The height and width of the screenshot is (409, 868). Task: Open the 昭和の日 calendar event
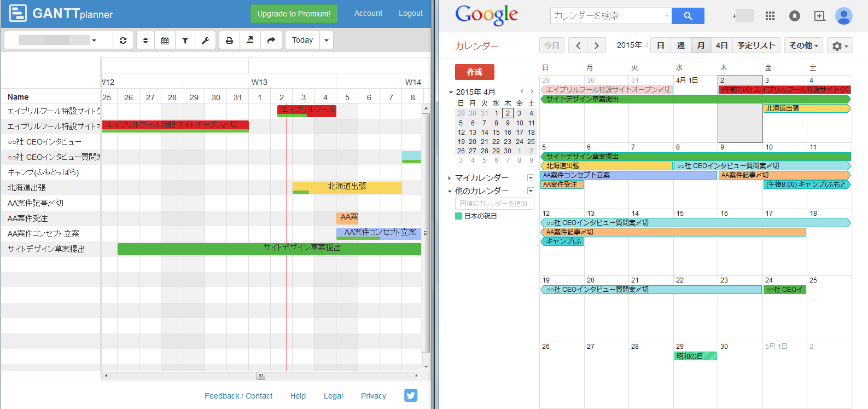[695, 356]
